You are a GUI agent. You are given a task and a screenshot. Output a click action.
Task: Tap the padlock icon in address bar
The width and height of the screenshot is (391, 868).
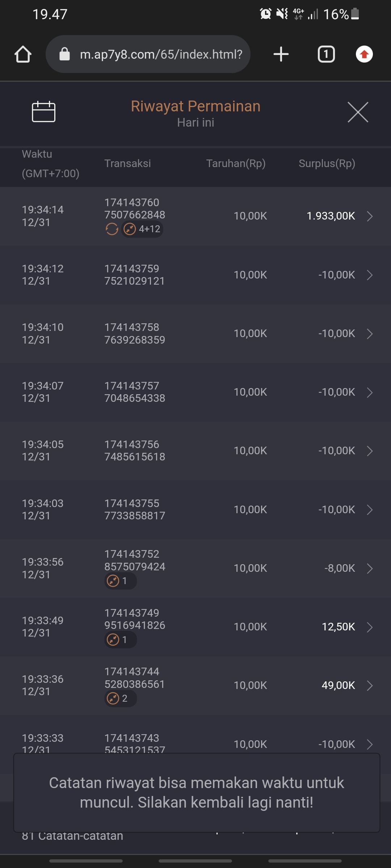[65, 55]
